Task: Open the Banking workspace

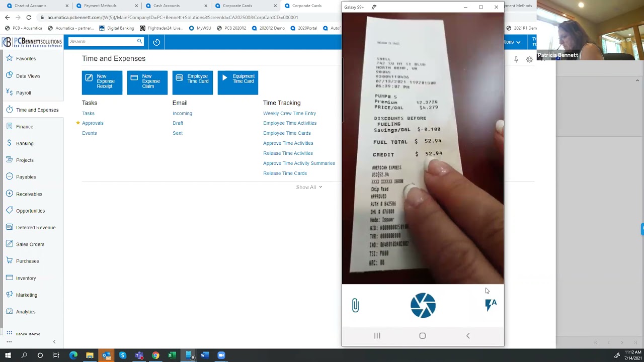Action: pos(25,143)
